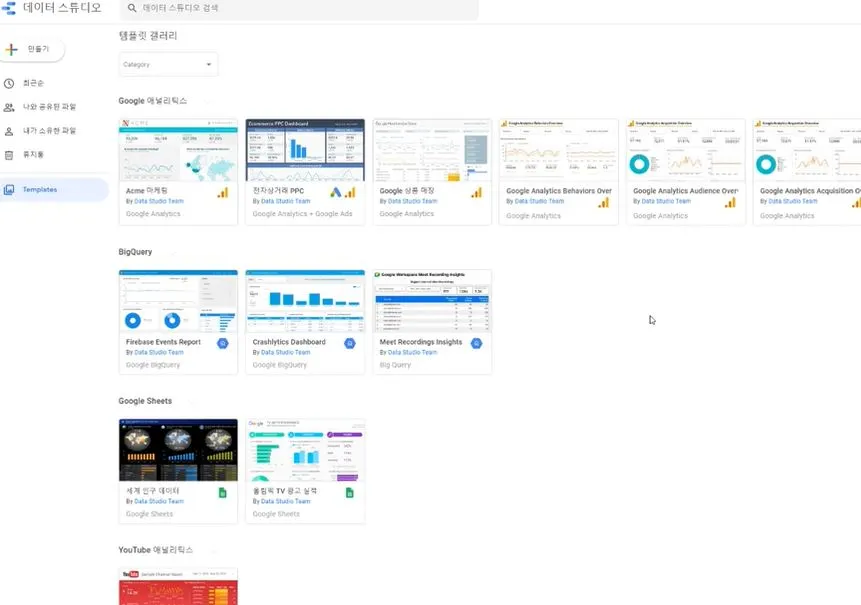
Task: Open the world population data thumbnail
Action: click(x=178, y=450)
